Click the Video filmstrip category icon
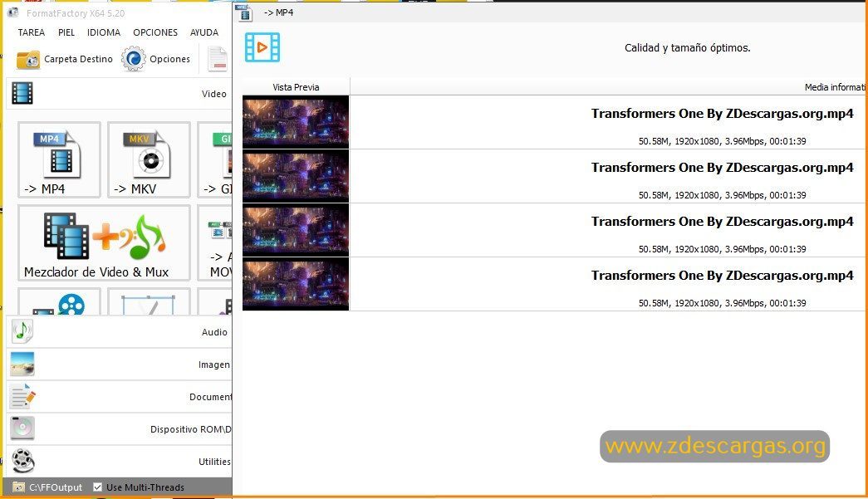The height and width of the screenshot is (499, 868). [22, 93]
